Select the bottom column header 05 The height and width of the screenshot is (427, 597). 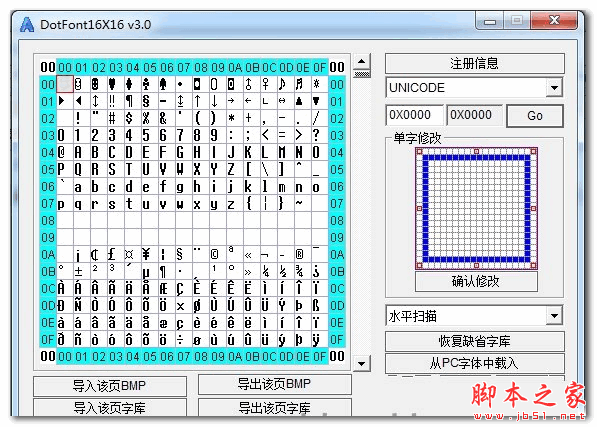tap(150, 357)
